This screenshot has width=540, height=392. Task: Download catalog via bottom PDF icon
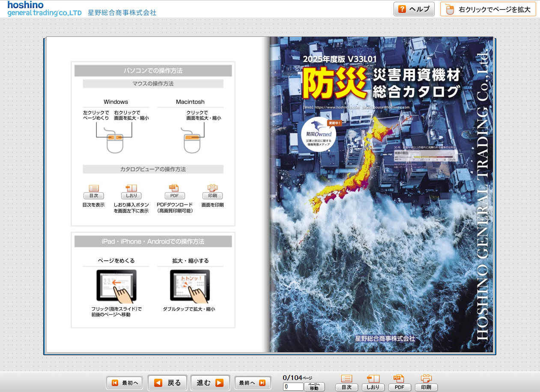click(400, 383)
